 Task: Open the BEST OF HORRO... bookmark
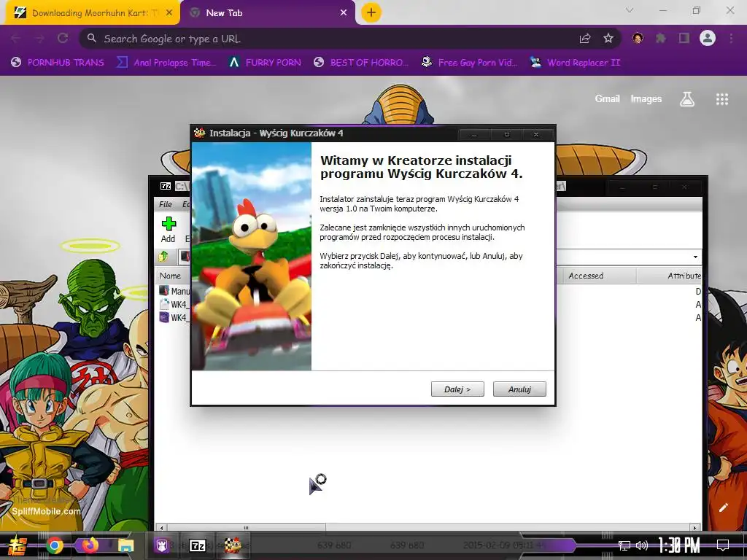click(361, 63)
